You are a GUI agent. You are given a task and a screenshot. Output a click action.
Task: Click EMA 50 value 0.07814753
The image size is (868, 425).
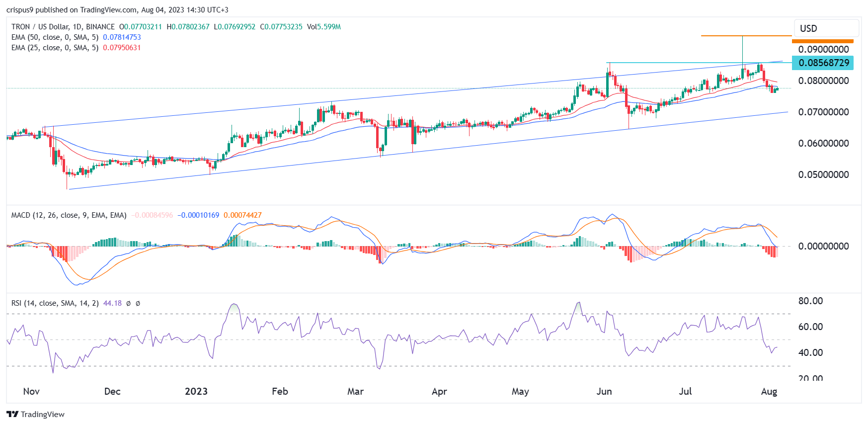(122, 37)
